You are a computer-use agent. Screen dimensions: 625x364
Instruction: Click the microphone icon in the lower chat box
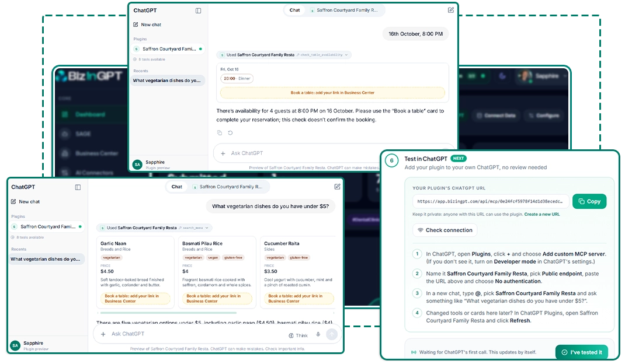click(x=318, y=334)
